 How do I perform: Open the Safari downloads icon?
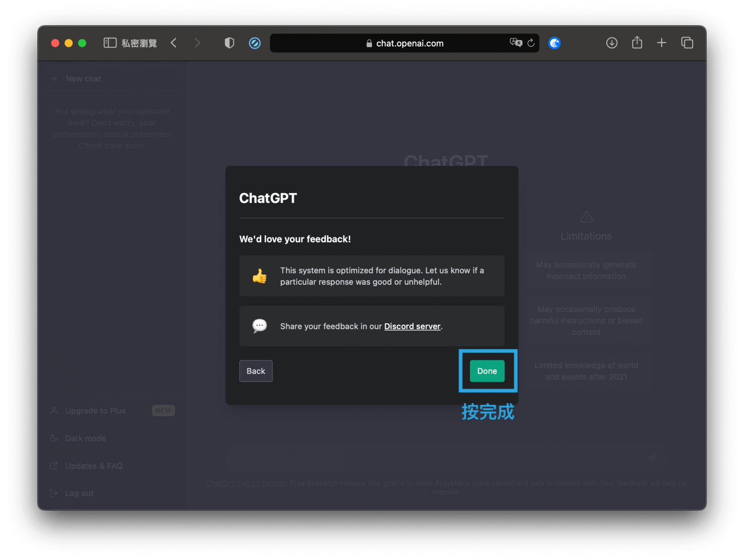pos(612,43)
